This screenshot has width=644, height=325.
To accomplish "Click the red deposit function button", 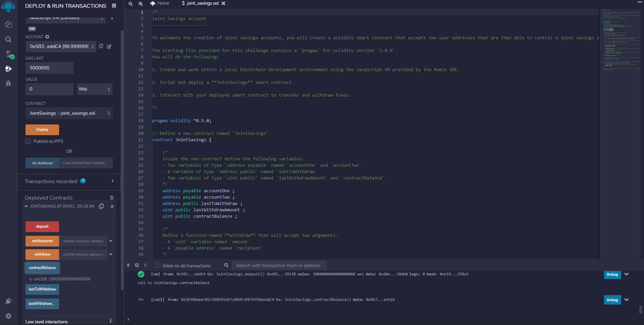I will (42, 227).
